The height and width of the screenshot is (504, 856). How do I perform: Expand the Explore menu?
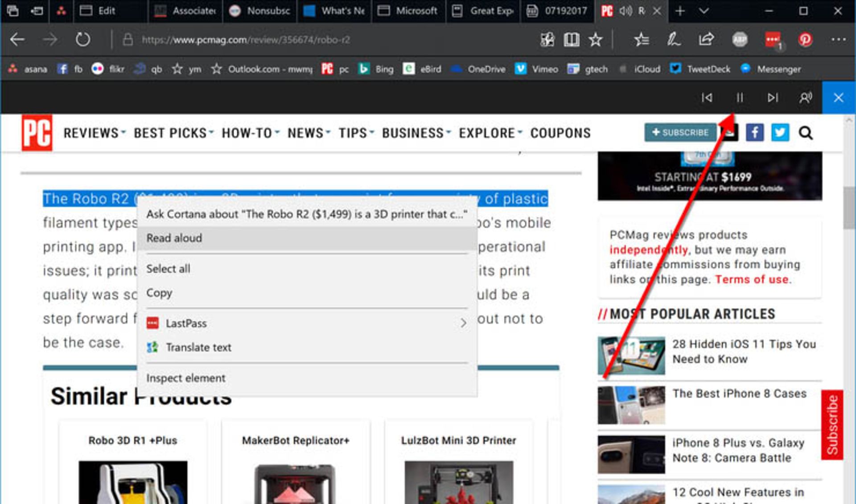(490, 133)
